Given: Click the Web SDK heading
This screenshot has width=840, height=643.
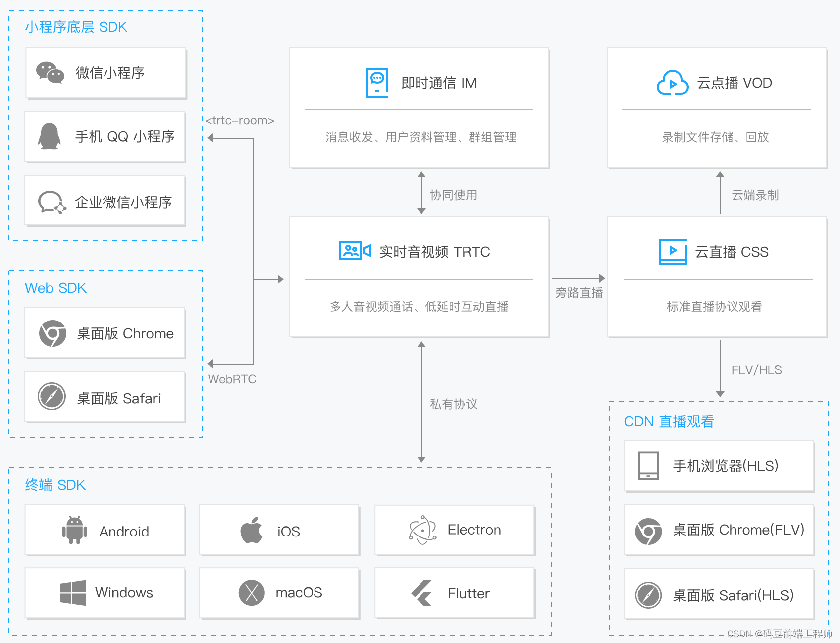Looking at the screenshot, I should 56,288.
